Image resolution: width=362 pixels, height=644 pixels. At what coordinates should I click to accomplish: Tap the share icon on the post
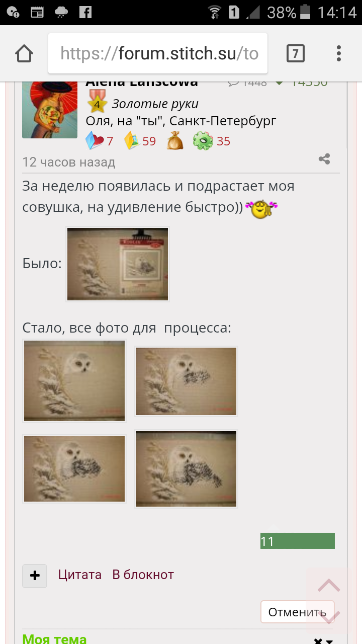pos(324,159)
